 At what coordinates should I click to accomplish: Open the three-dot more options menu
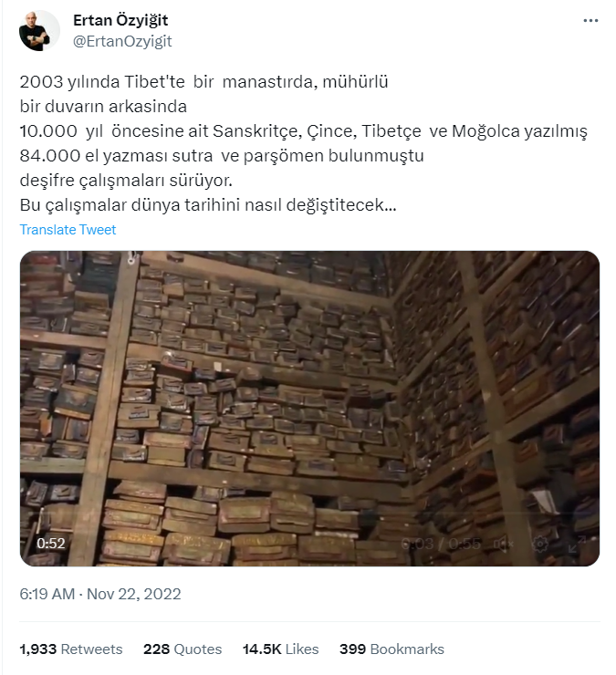pyautogui.click(x=590, y=20)
